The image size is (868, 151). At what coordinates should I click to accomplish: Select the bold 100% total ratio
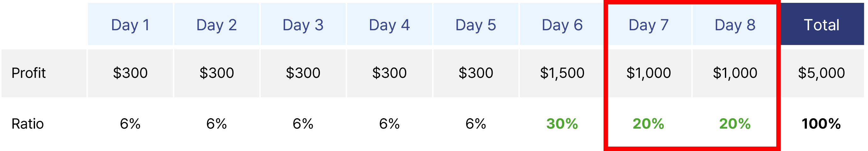click(x=821, y=124)
